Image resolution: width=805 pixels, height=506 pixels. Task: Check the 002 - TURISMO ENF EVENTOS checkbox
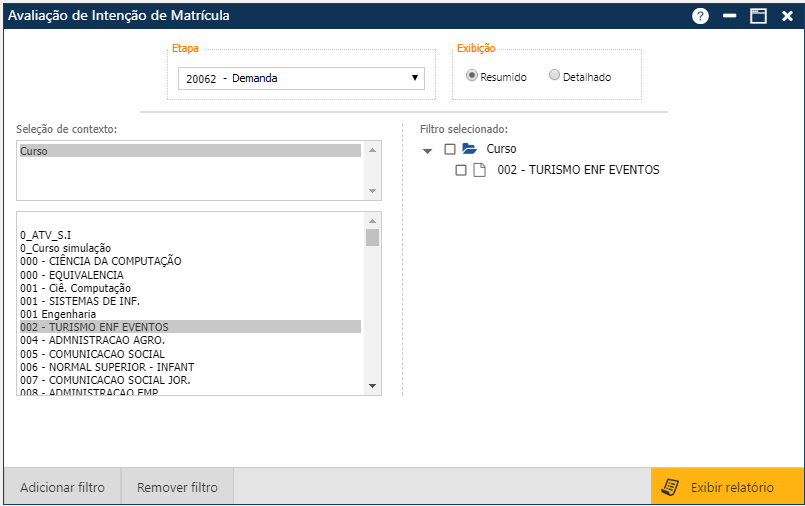[461, 170]
